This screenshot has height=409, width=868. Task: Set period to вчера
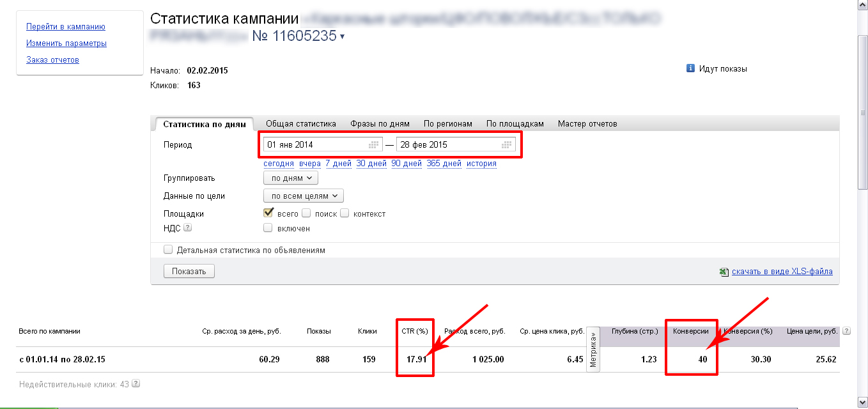pyautogui.click(x=310, y=164)
